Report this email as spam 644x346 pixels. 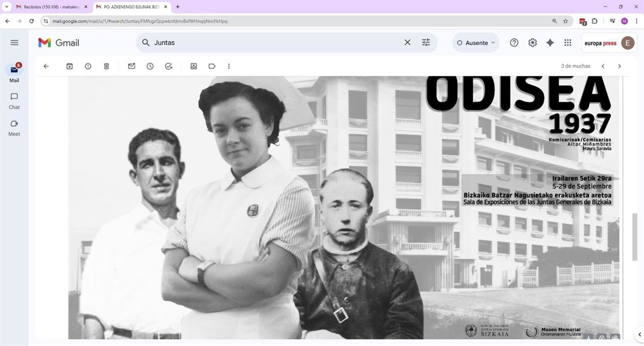coord(88,66)
